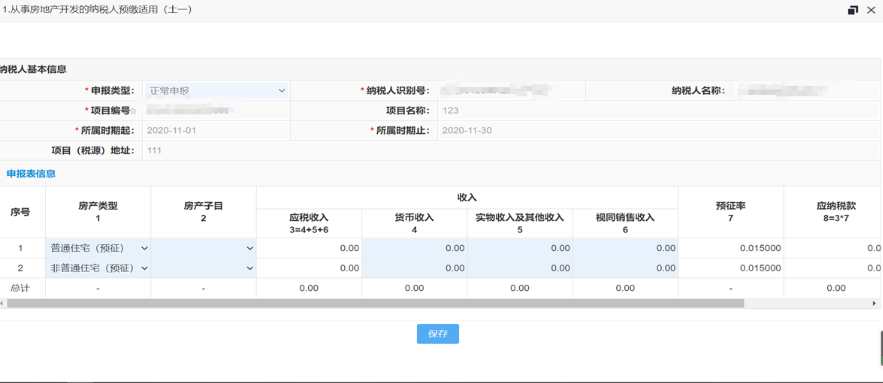Click 货币收入 field in row 2
The height and width of the screenshot is (383, 883).
[414, 268]
